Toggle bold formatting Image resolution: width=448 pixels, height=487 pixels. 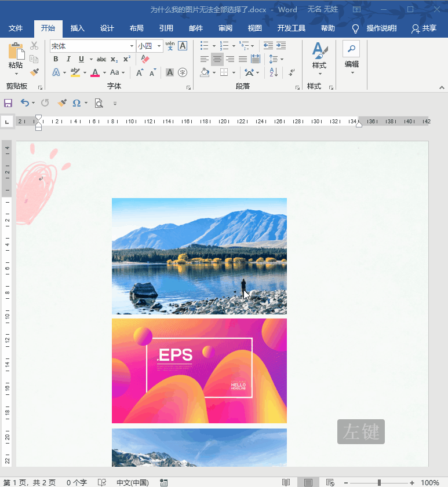pos(56,59)
